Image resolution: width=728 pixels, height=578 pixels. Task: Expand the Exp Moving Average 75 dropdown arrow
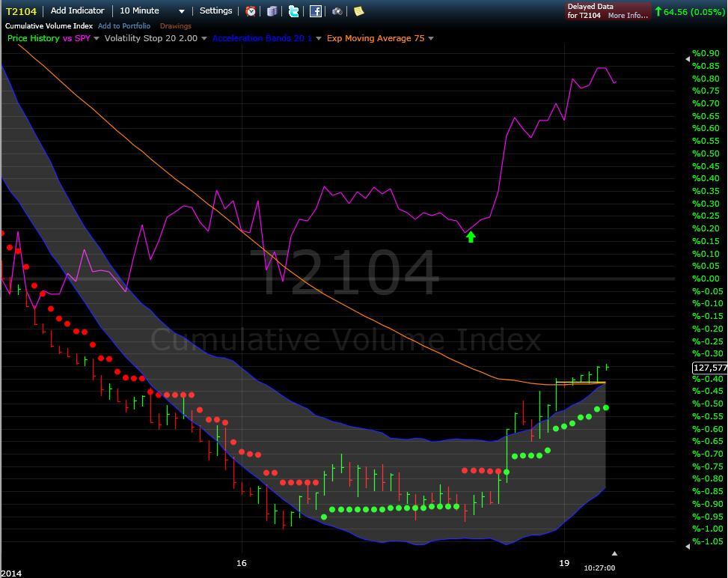click(x=431, y=39)
